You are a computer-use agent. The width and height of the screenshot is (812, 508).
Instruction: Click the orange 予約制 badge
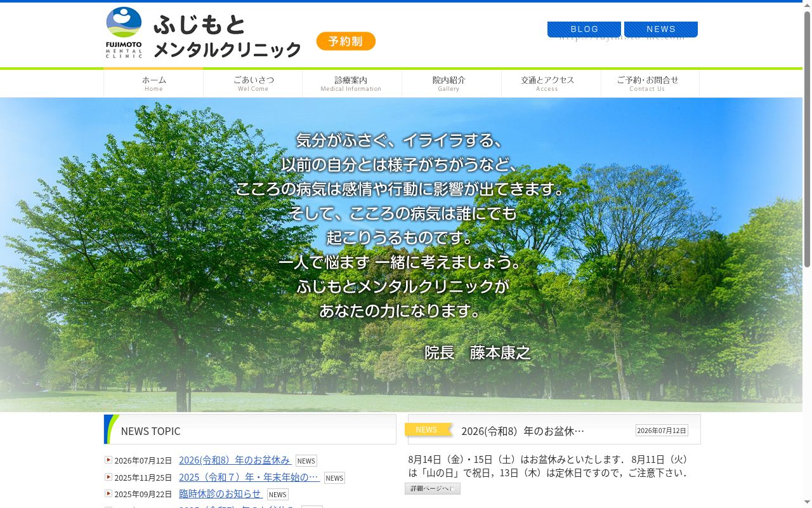pos(346,41)
